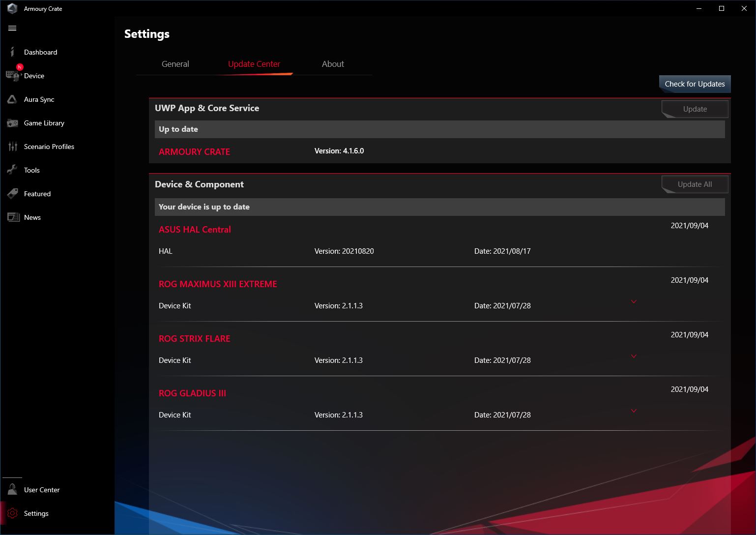Open the hamburger menu icon

pyautogui.click(x=12, y=29)
